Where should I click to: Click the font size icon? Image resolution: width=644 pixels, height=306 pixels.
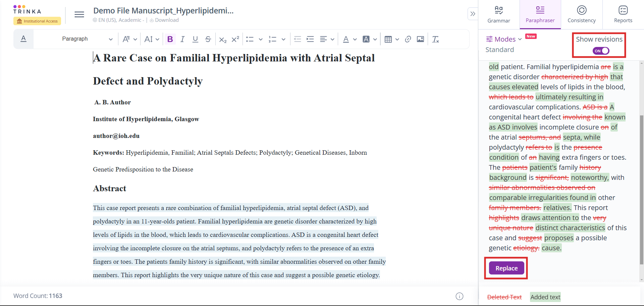(x=148, y=39)
